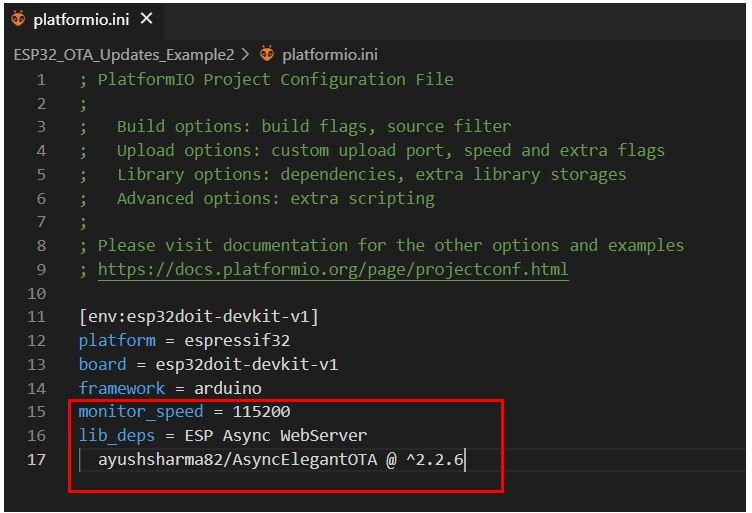Viewport: 752px width, 513px height.
Task: Click the 'framework' key on line 14
Action: [x=122, y=388]
